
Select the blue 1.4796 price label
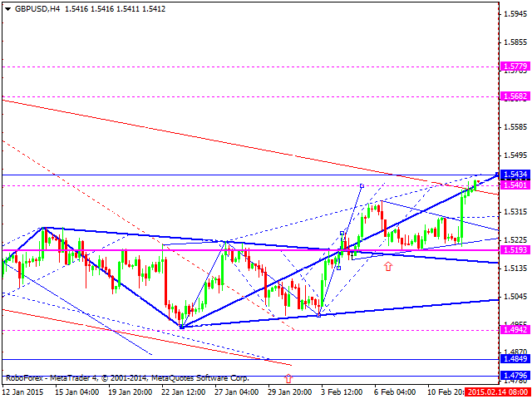click(515, 376)
